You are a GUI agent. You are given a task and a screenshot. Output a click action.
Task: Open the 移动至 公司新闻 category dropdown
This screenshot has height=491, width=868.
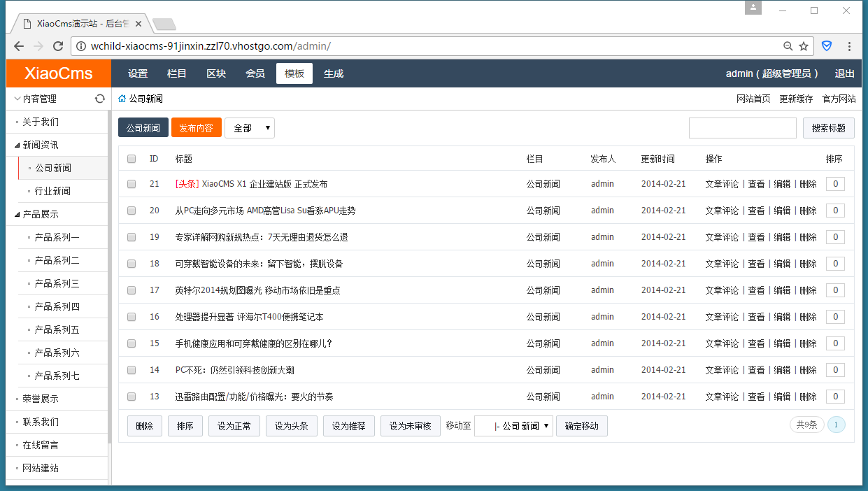(x=514, y=426)
